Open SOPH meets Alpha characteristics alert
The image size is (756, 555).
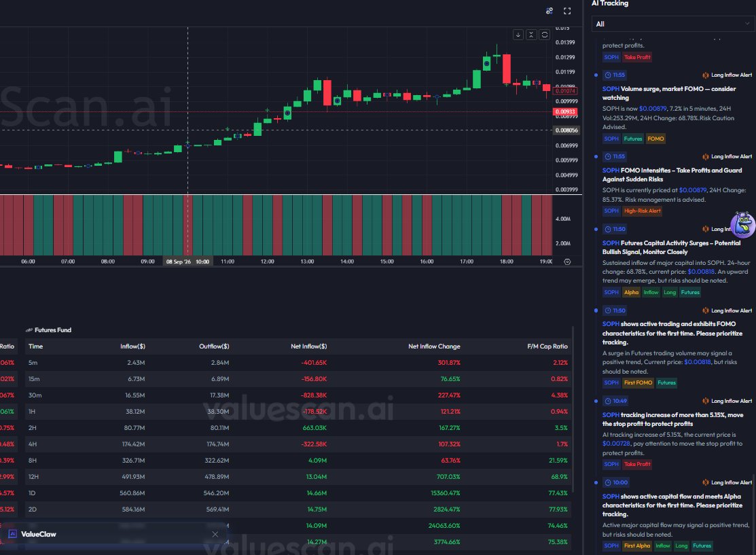pos(672,505)
